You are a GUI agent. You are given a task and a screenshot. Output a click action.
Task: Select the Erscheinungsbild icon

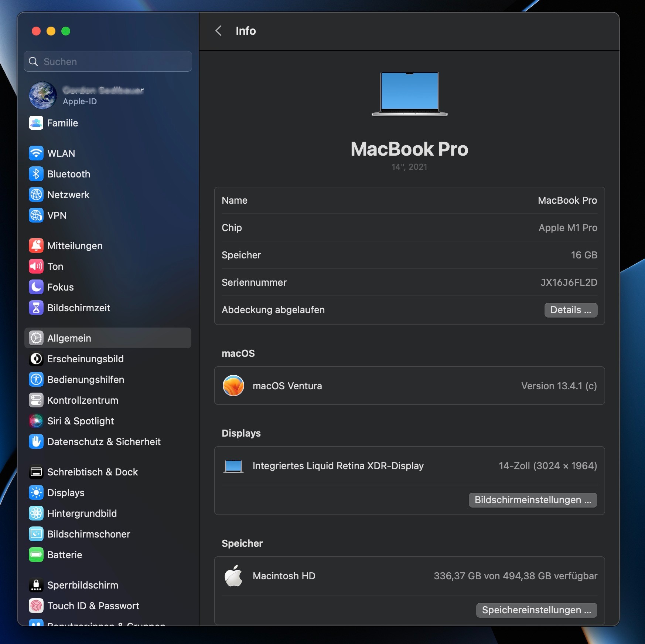(36, 359)
